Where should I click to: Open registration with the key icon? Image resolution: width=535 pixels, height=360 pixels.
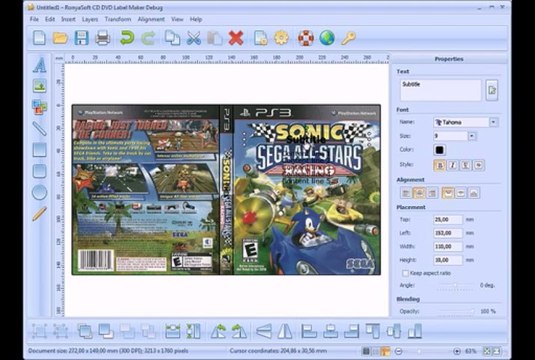coord(348,38)
